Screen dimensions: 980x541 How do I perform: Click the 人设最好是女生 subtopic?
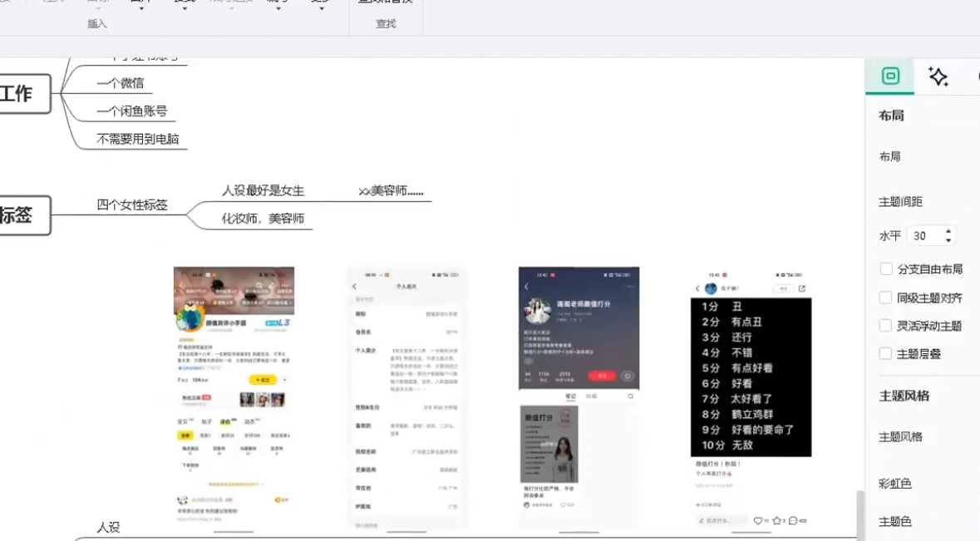(x=263, y=190)
